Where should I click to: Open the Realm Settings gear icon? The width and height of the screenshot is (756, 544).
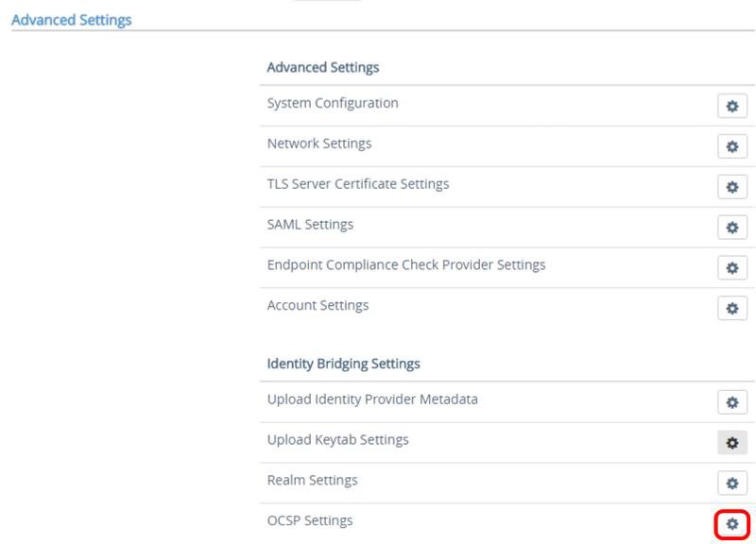[x=732, y=481]
